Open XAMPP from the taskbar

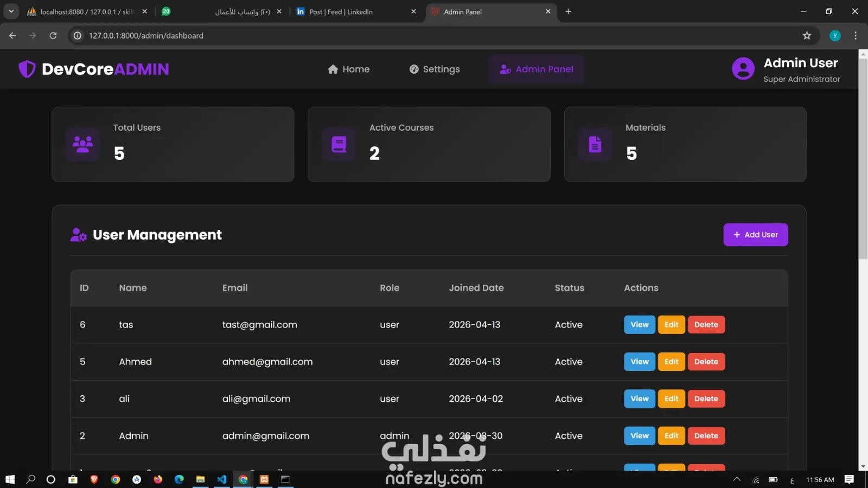tap(264, 479)
